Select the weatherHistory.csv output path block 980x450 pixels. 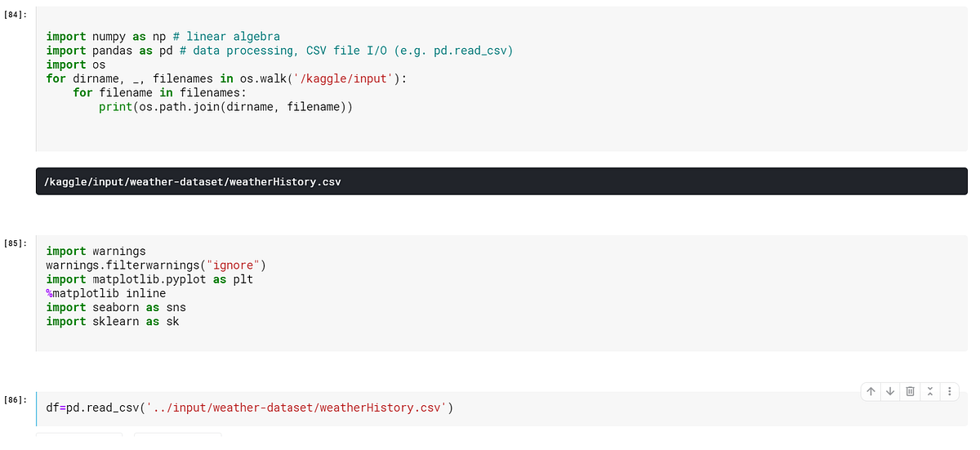(x=501, y=182)
